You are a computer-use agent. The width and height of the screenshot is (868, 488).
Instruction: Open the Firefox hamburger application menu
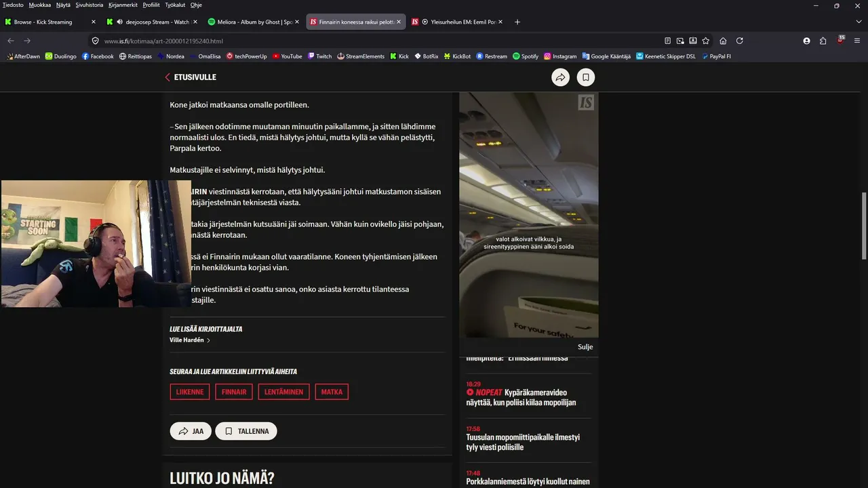click(857, 41)
